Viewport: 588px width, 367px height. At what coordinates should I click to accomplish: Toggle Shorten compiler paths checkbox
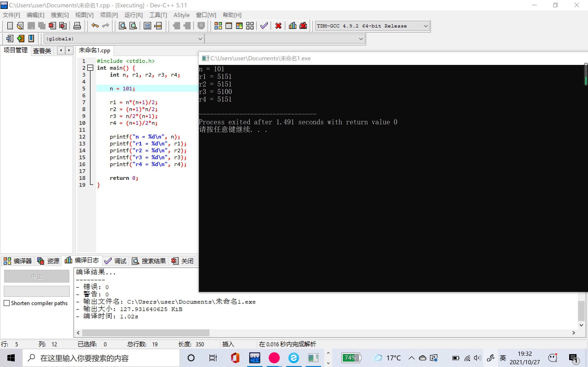point(7,303)
